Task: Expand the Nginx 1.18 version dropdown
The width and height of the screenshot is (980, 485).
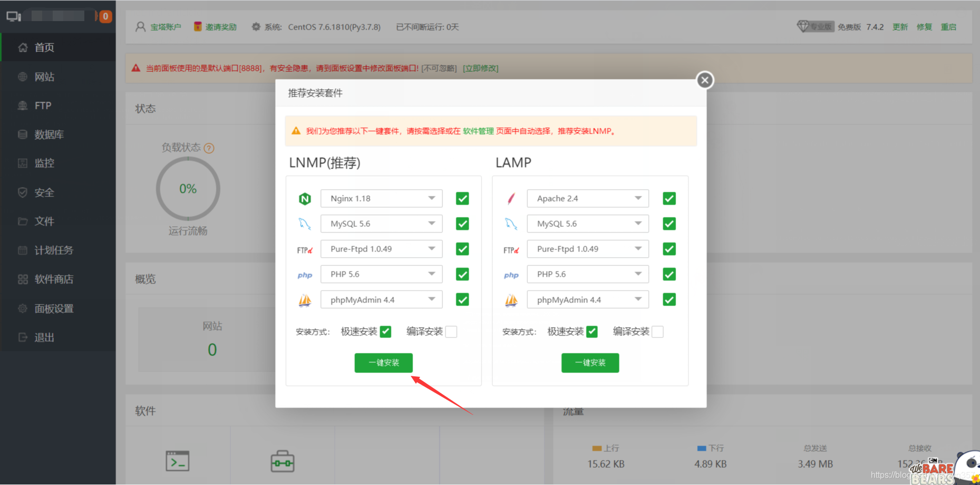Action: [x=381, y=199]
